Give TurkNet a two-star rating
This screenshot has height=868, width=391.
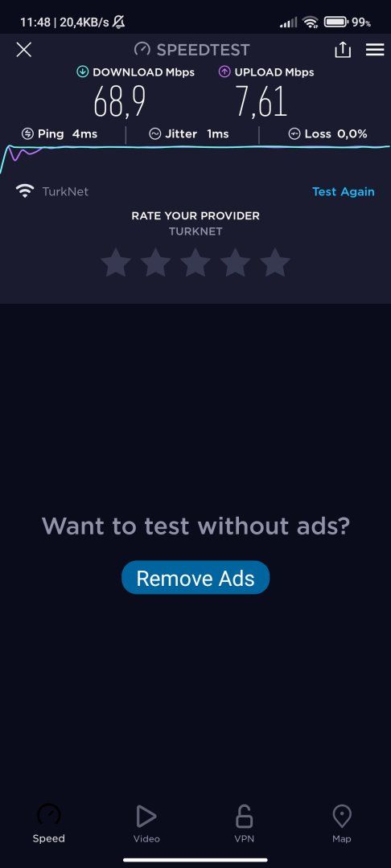pyautogui.click(x=155, y=262)
